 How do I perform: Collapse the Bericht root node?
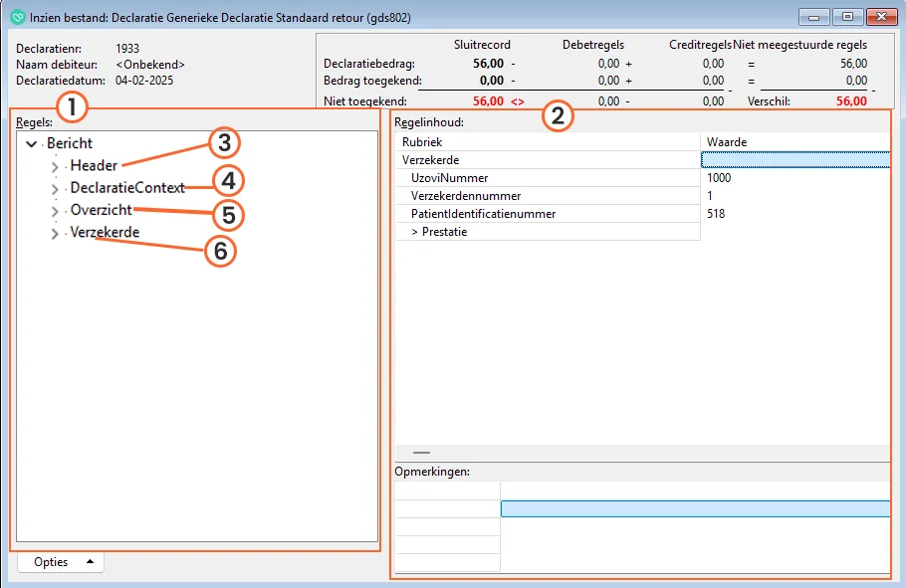click(x=32, y=144)
